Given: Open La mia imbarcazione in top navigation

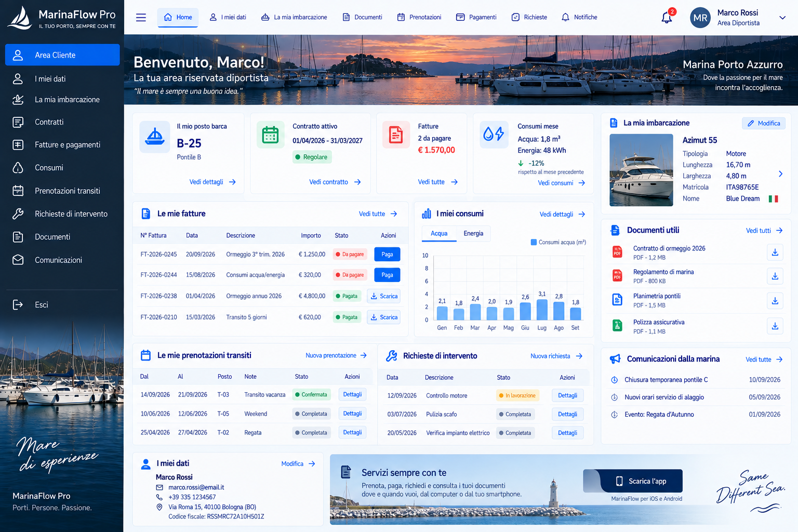Looking at the screenshot, I should click(294, 17).
